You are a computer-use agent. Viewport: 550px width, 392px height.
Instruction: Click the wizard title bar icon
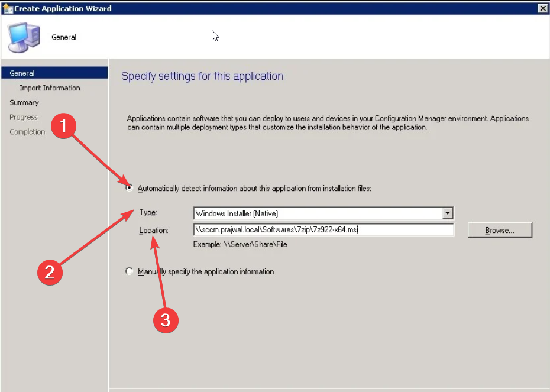pyautogui.click(x=8, y=8)
